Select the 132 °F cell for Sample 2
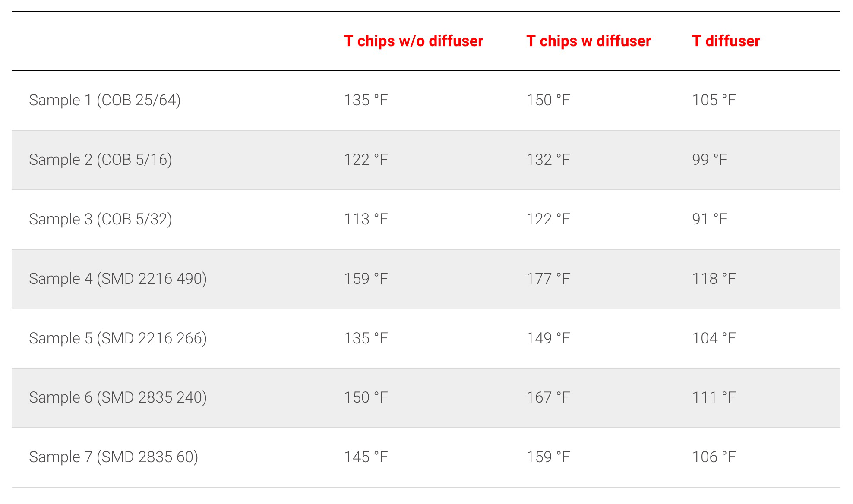 (548, 160)
